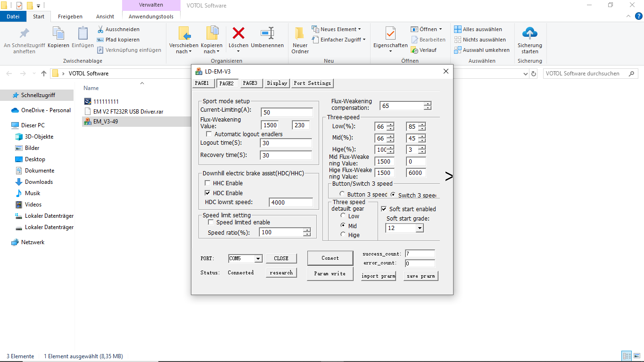Click the Kopieren icon in Zwischenablage

(x=58, y=34)
